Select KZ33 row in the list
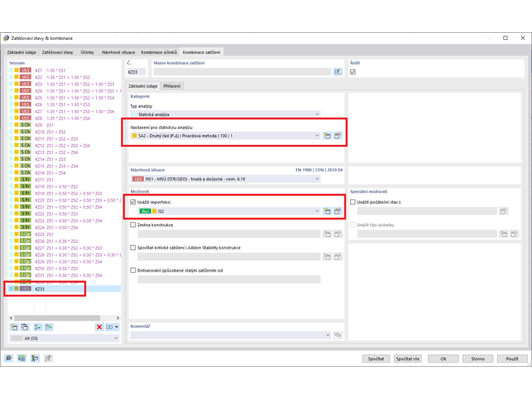This screenshot has height=399, width=532. pos(64,288)
